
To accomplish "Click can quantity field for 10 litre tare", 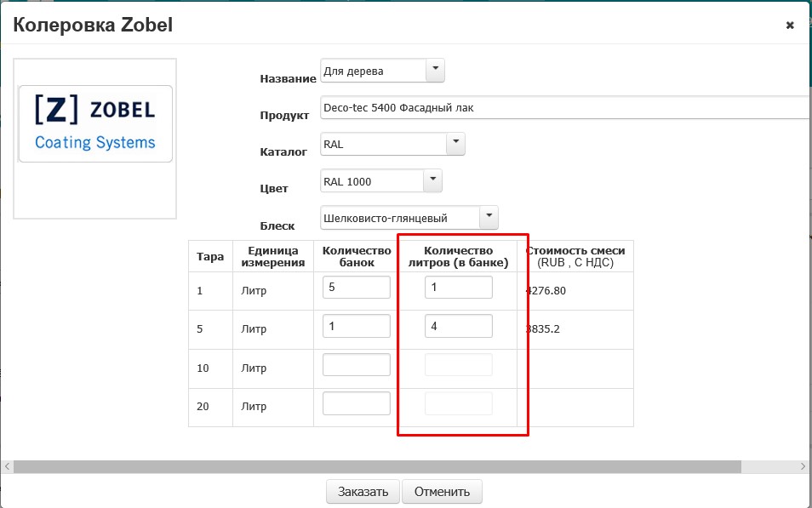I will pyautogui.click(x=356, y=365).
